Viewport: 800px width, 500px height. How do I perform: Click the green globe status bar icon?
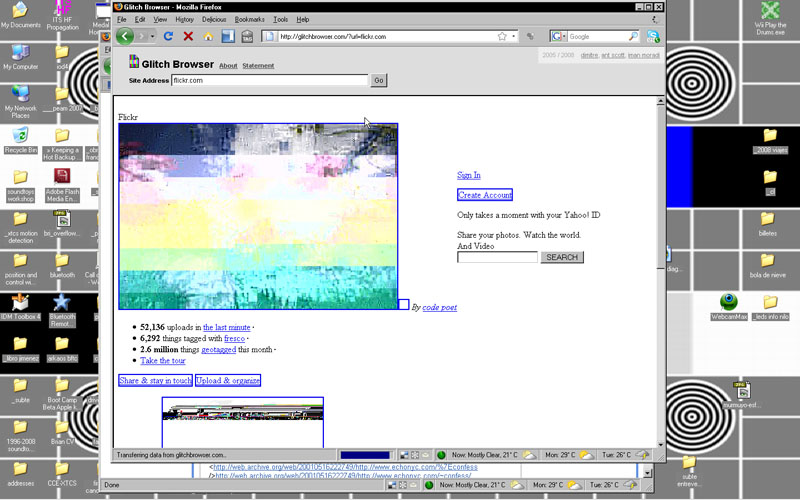[x=441, y=455]
